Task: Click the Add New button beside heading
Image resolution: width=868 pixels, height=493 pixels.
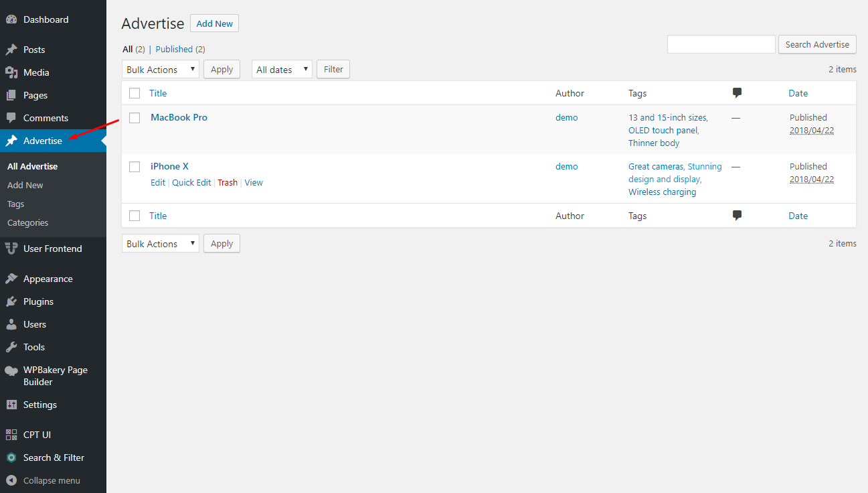Action: [214, 23]
